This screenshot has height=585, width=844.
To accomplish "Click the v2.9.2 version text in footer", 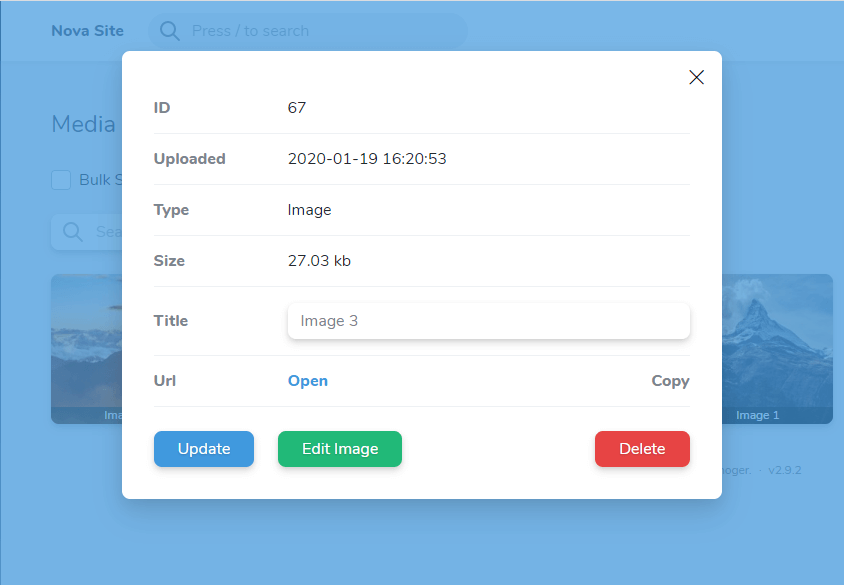I will pyautogui.click(x=784, y=470).
